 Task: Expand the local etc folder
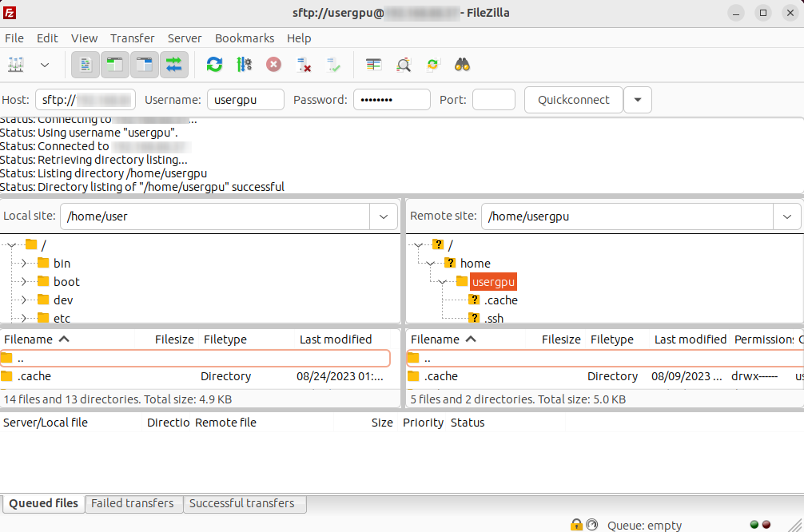[24, 318]
